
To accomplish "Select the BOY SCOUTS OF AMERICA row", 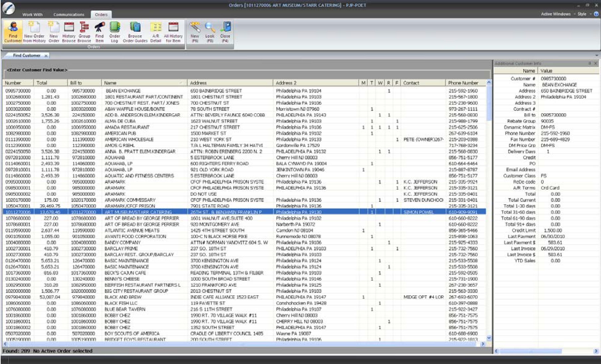I will 244,333.
